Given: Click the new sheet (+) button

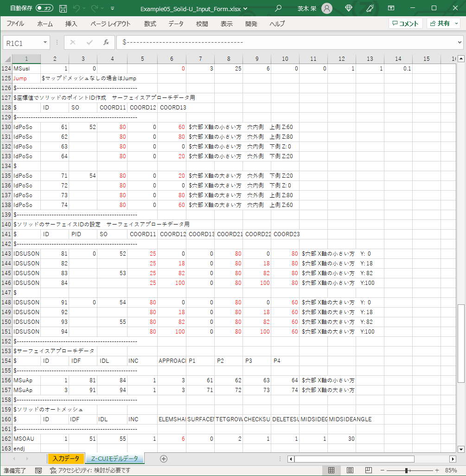Looking at the screenshot, I should pos(163,457).
